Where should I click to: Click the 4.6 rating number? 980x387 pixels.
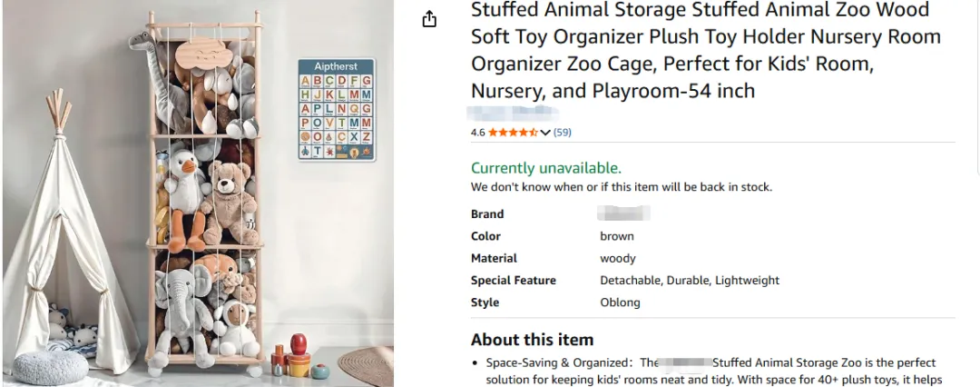[478, 133]
